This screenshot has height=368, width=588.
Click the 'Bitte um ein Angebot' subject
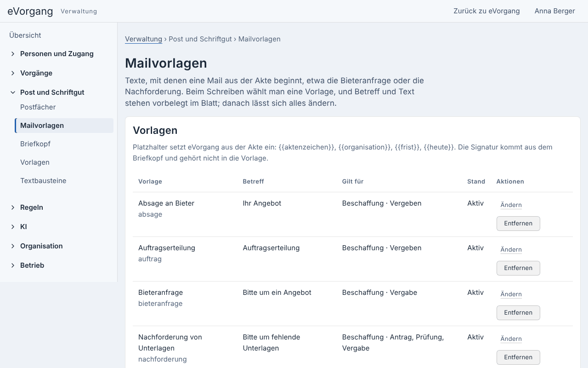point(277,293)
